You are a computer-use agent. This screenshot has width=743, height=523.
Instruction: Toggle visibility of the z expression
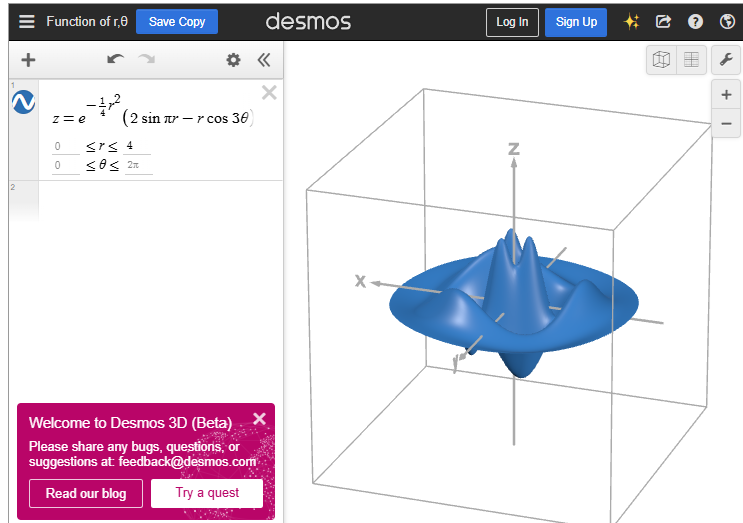(x=23, y=101)
